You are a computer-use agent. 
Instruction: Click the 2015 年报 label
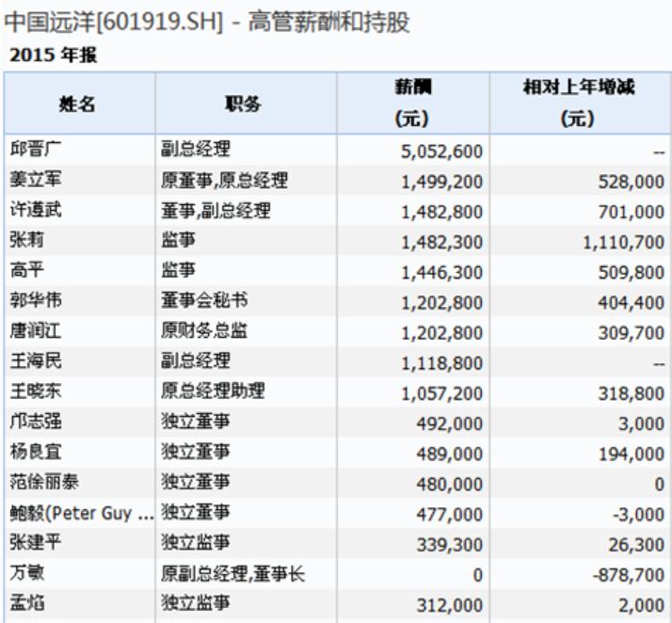pyautogui.click(x=54, y=56)
